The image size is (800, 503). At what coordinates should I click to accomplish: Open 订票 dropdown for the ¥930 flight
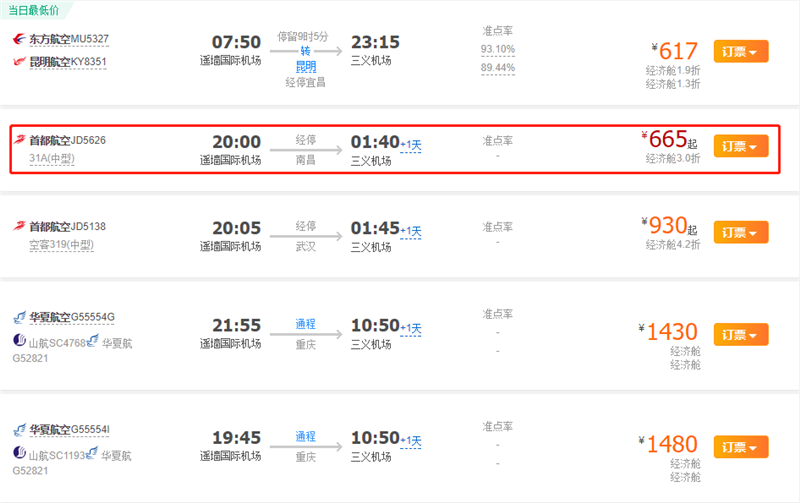[x=740, y=232]
